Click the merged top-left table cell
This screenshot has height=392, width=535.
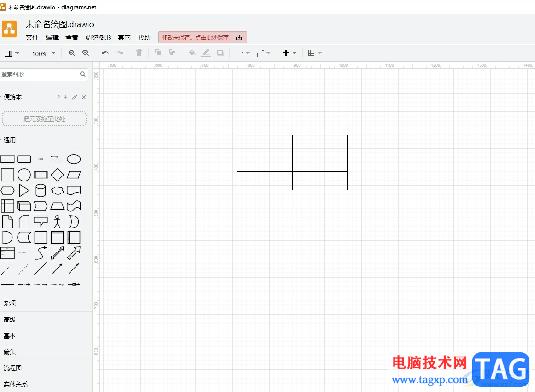click(265, 144)
